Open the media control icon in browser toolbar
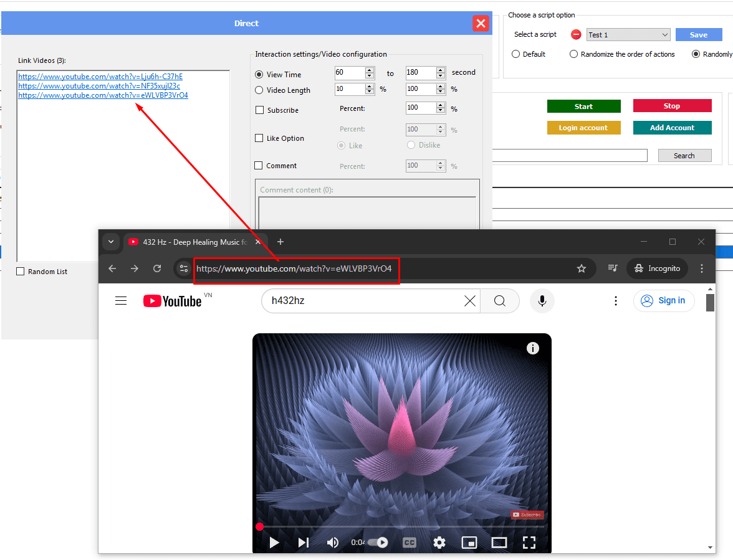The width and height of the screenshot is (733, 560). (613, 268)
